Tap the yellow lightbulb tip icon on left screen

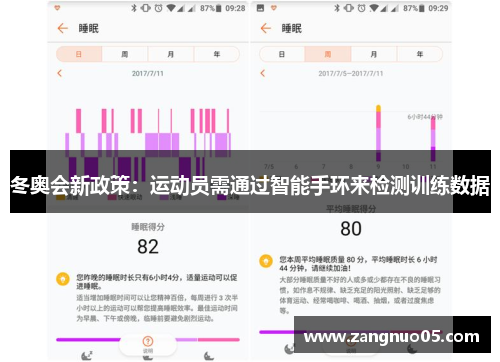click(x=63, y=279)
